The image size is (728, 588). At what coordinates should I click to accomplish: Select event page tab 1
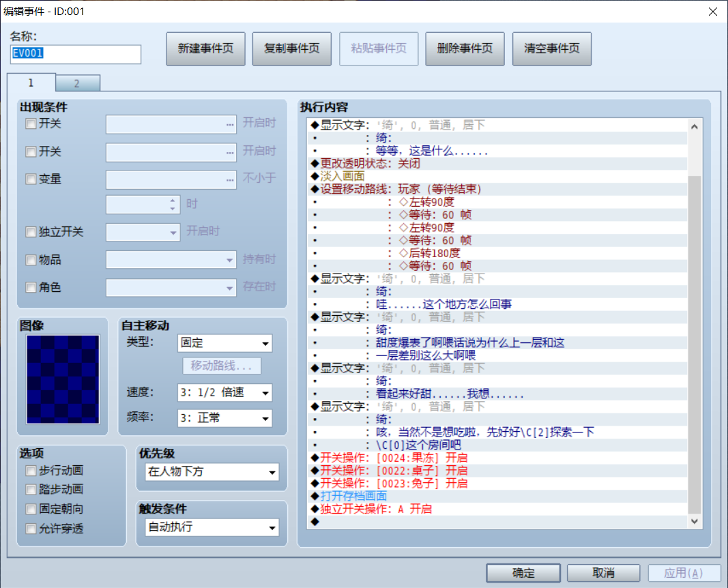click(x=31, y=83)
